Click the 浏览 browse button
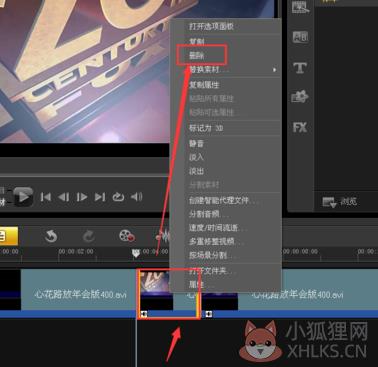378x367 pixels. point(340,202)
